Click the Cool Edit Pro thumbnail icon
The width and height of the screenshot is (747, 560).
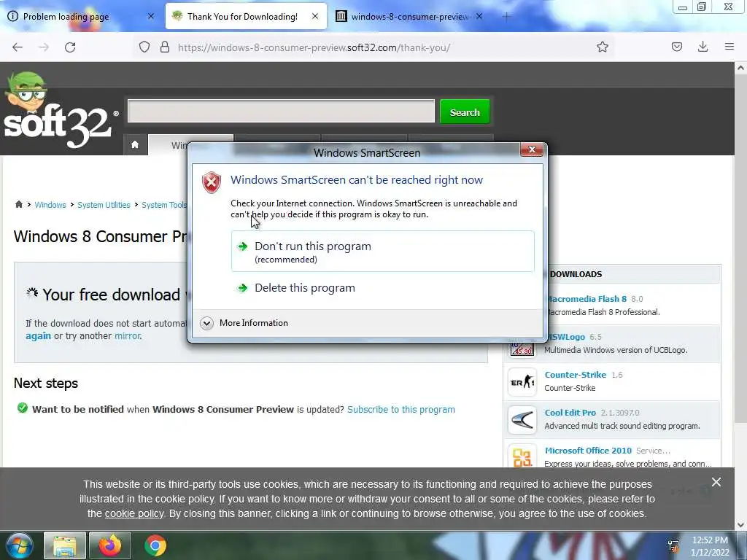(x=522, y=420)
